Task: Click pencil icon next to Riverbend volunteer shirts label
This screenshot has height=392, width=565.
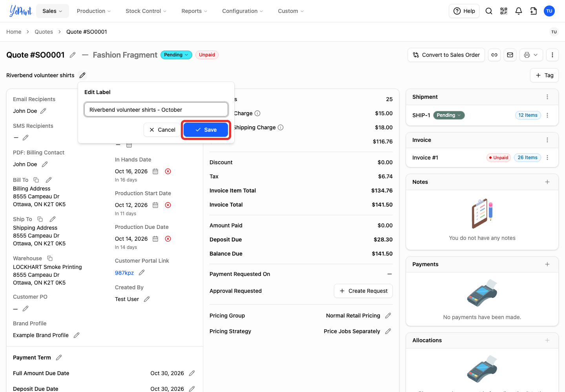Action: click(x=82, y=75)
